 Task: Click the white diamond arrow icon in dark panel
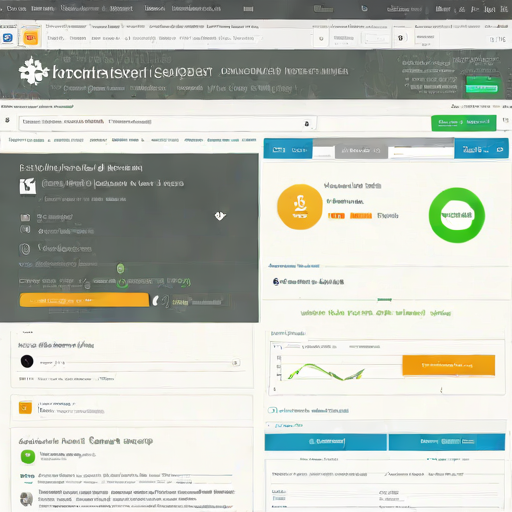(x=220, y=216)
